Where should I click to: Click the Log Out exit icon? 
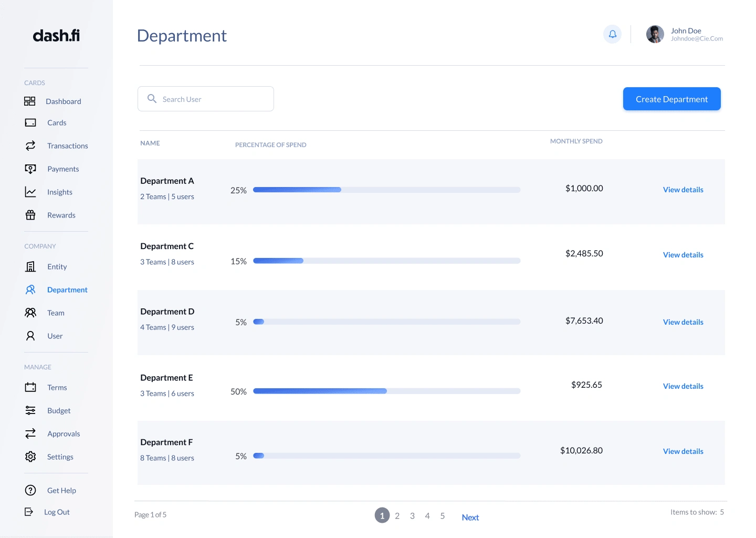[29, 512]
